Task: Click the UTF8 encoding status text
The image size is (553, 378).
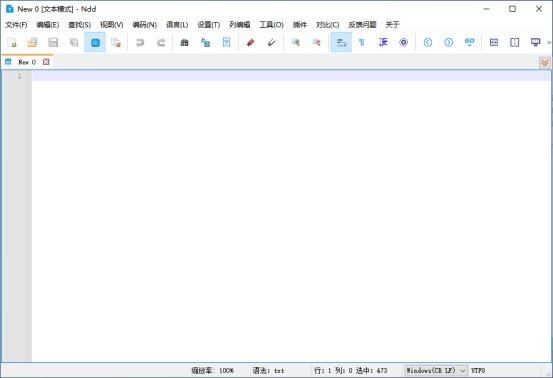Action: point(478,371)
